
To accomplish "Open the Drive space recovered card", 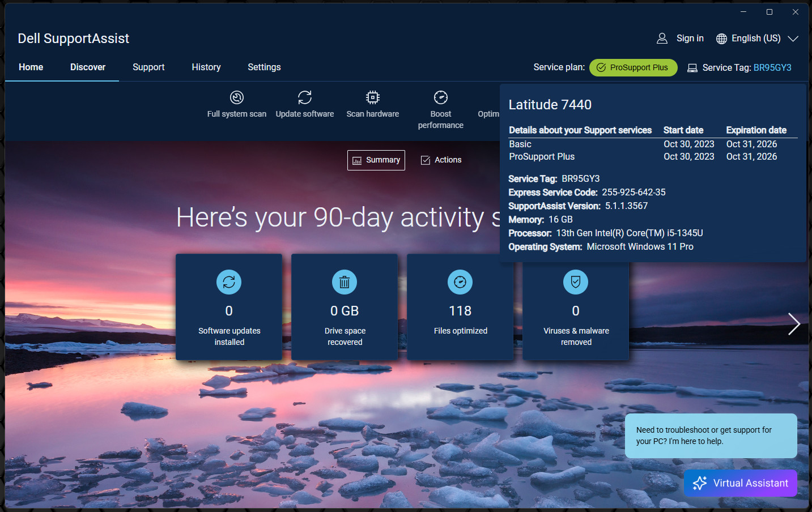I will [x=345, y=307].
